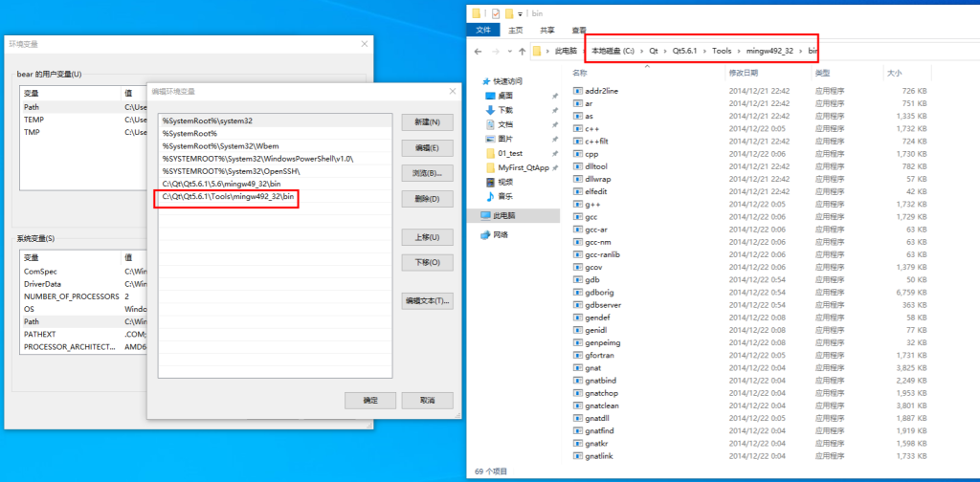This screenshot has height=482, width=980.
Task: Select the g++ executable icon
Action: coord(578,204)
